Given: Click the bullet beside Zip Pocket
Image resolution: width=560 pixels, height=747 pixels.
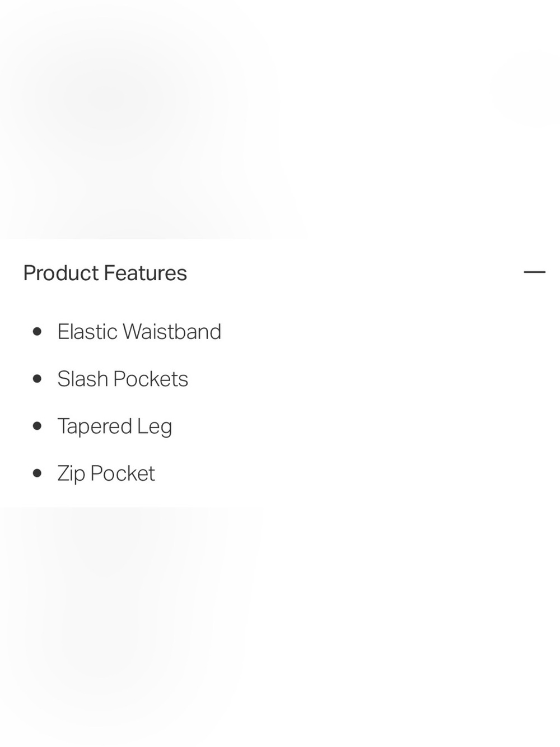Looking at the screenshot, I should point(38,474).
